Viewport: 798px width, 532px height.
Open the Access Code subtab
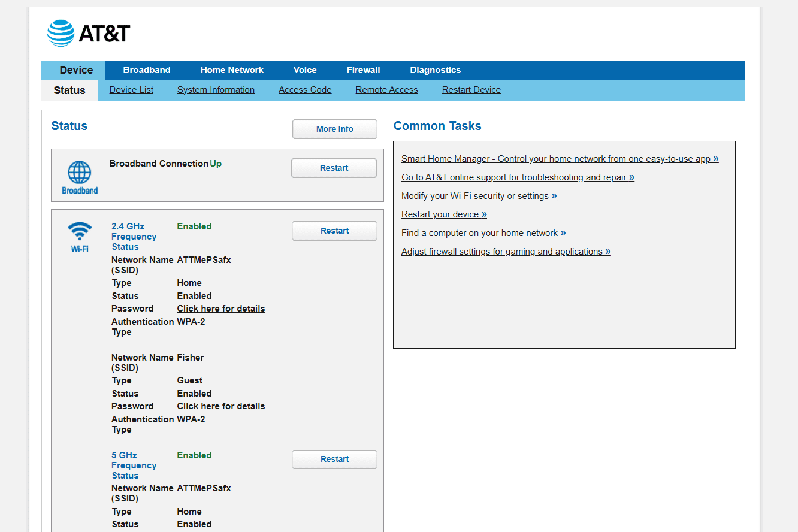pos(305,90)
